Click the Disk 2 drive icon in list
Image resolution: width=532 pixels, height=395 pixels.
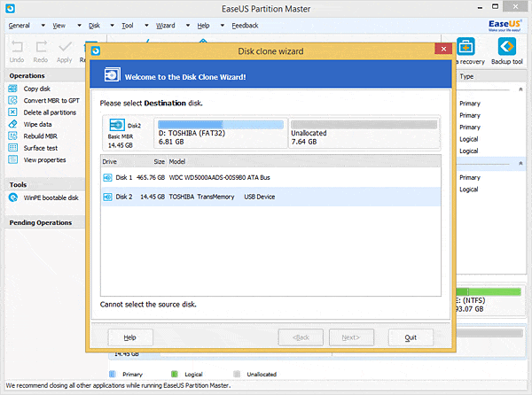coord(107,197)
